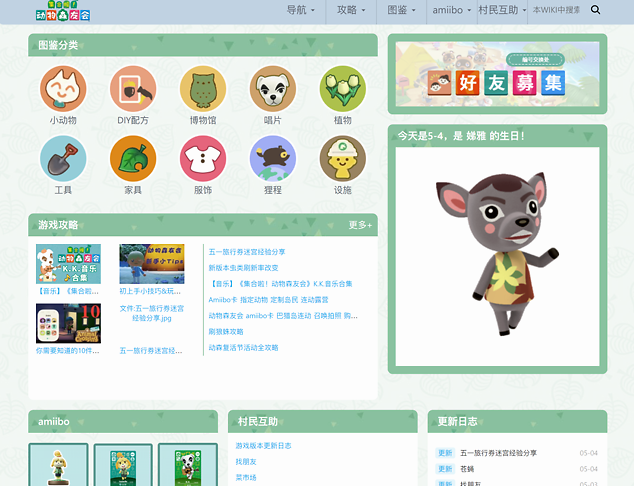The height and width of the screenshot is (486, 634).
Task: Open 五一旅行券迷宫经验分享 in 更新日志
Action: pos(498,453)
